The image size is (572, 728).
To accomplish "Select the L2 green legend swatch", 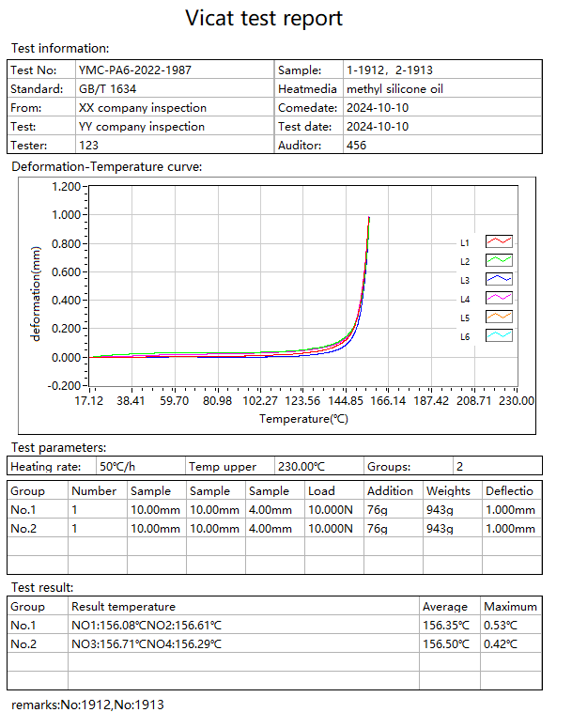I will 499,260.
